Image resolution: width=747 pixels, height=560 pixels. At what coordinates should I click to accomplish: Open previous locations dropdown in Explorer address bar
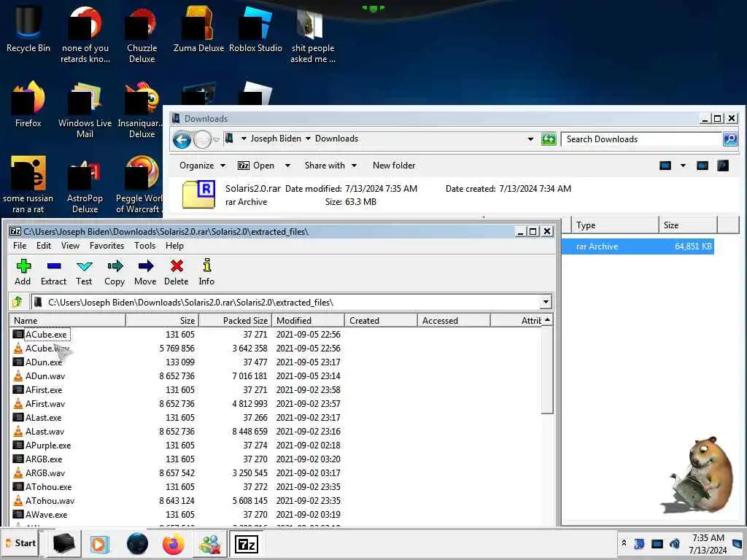530,139
